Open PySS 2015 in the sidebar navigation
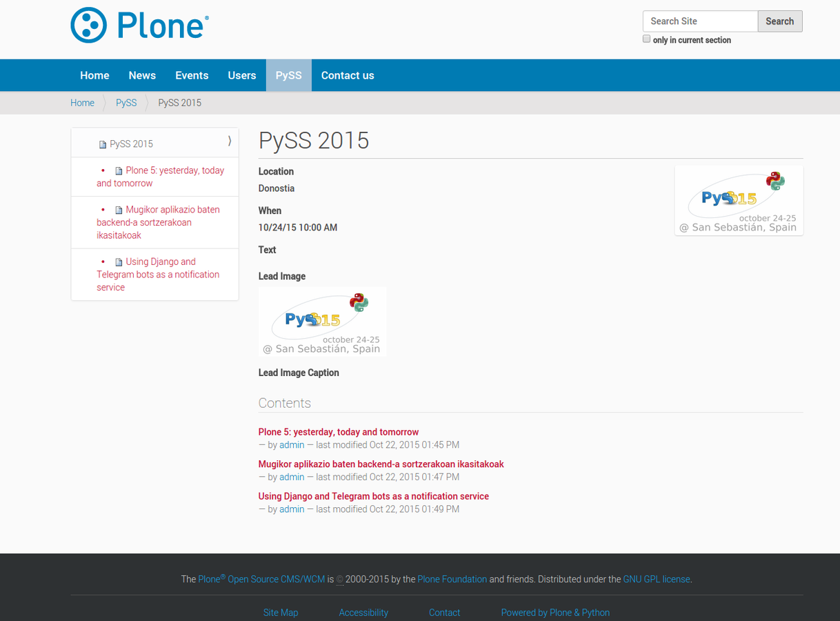 pos(131,144)
